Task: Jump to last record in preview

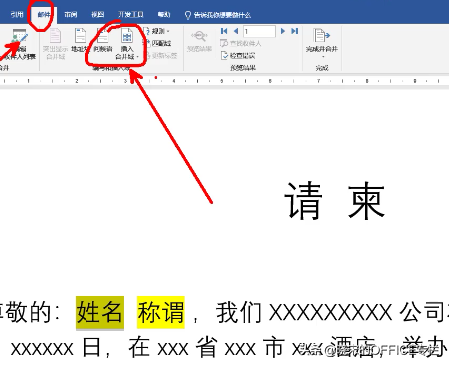Action: point(294,31)
